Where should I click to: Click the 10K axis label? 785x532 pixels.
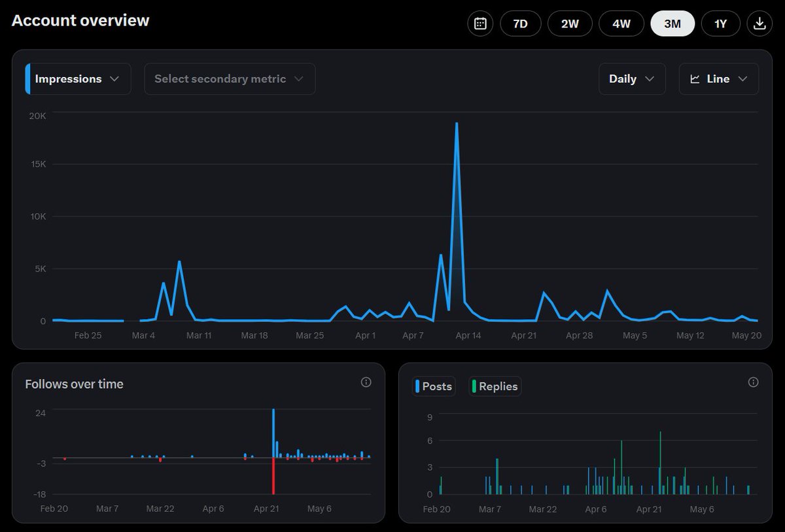point(38,216)
